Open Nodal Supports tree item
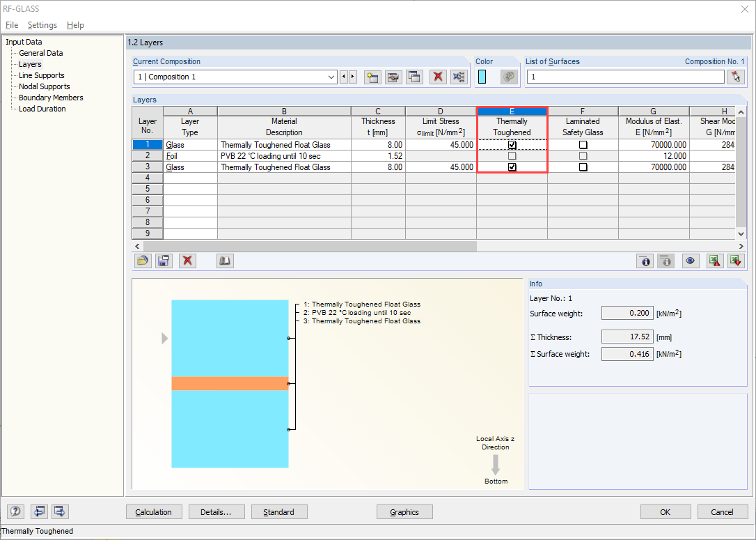This screenshot has height=540, width=756. (x=45, y=86)
